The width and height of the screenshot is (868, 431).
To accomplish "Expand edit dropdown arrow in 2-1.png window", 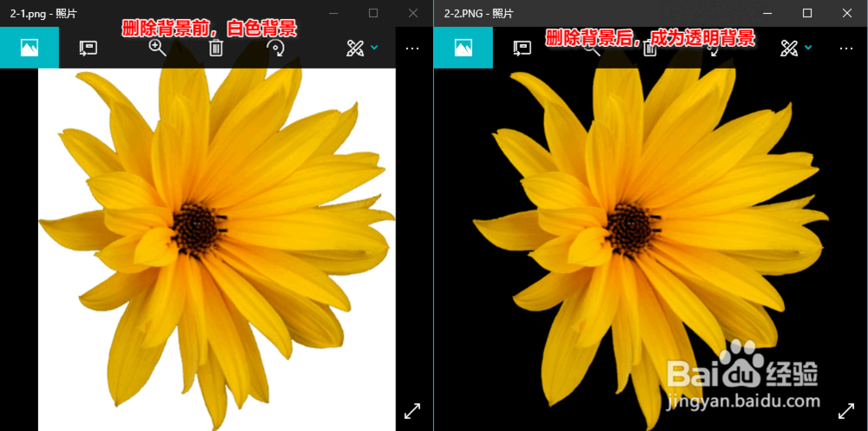I will tap(374, 48).
